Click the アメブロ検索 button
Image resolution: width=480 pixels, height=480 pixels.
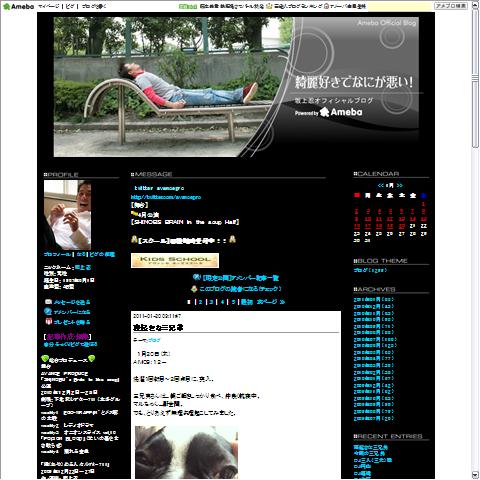(x=451, y=6)
